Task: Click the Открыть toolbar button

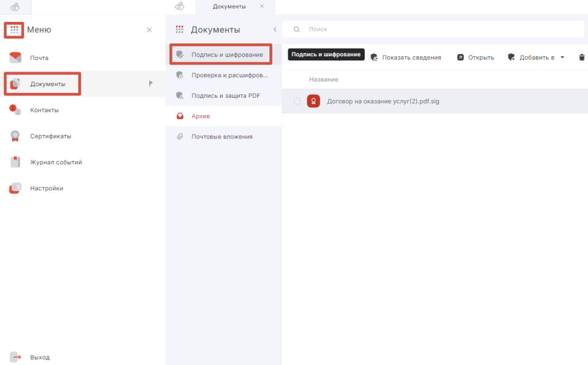Action: click(x=475, y=57)
